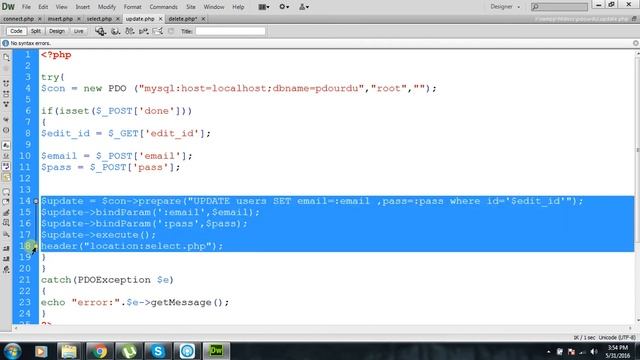Switch to connect.php tab

[18, 19]
